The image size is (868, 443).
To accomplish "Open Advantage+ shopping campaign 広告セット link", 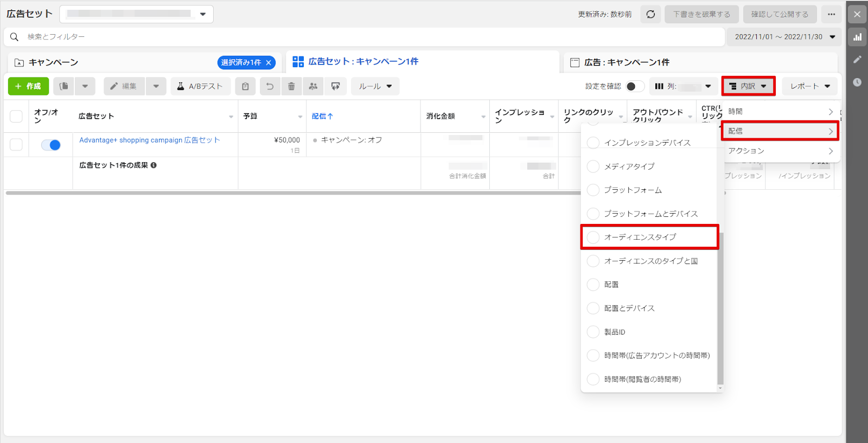I will [150, 140].
